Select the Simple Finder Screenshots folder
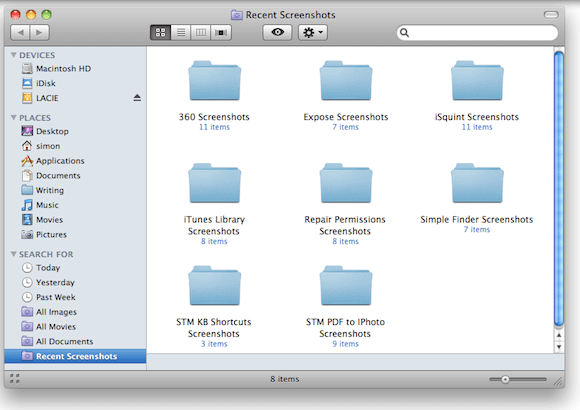Viewport: 580px width, 410px height. point(477,184)
